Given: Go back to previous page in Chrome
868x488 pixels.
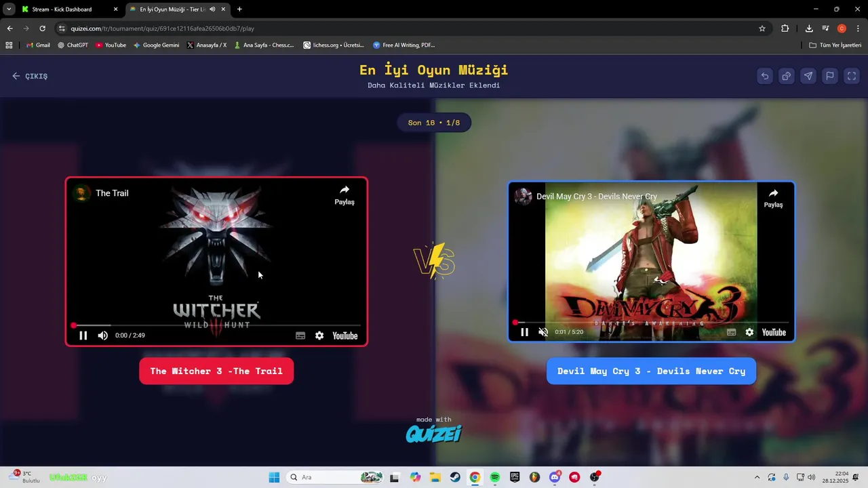Looking at the screenshot, I should (x=9, y=28).
